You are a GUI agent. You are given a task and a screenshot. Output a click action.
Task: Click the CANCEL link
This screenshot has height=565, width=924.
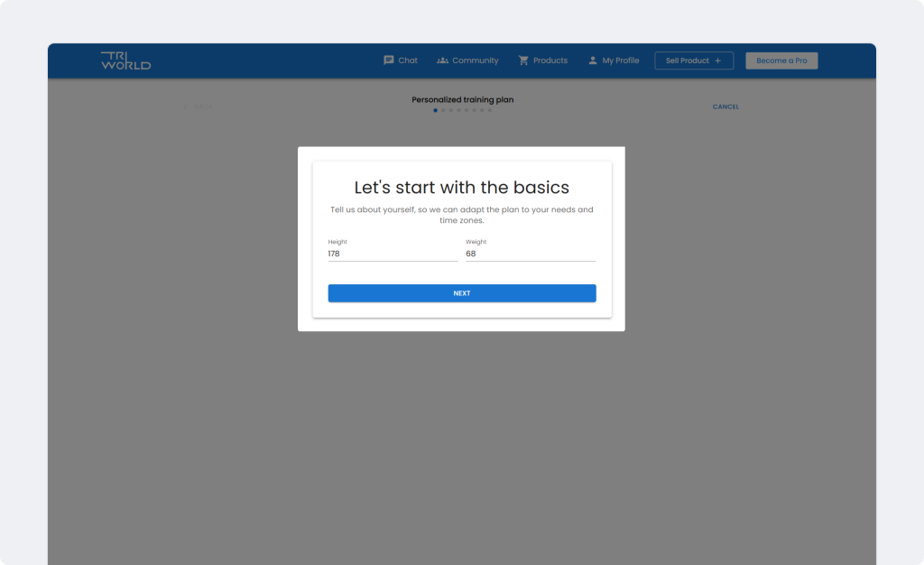click(725, 107)
